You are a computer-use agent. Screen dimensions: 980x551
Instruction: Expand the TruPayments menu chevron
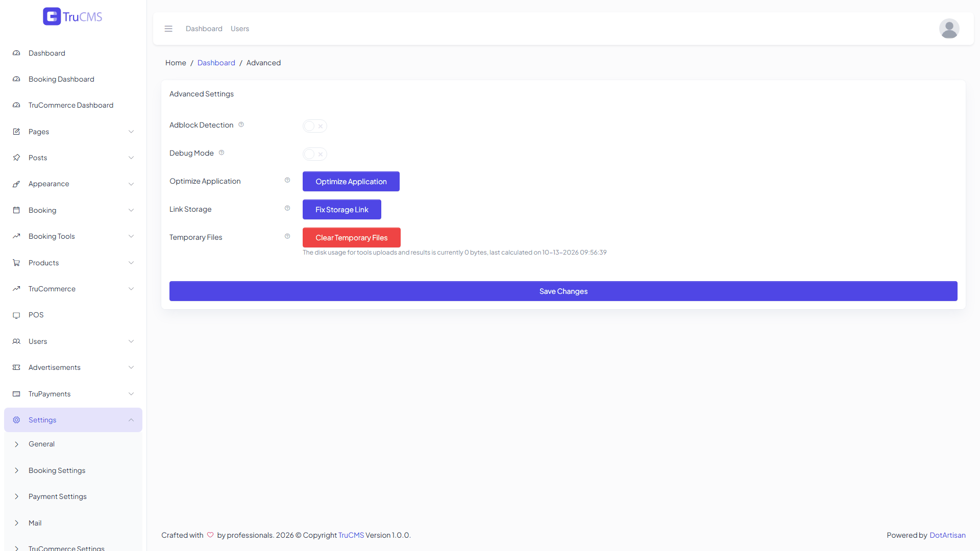tap(131, 394)
